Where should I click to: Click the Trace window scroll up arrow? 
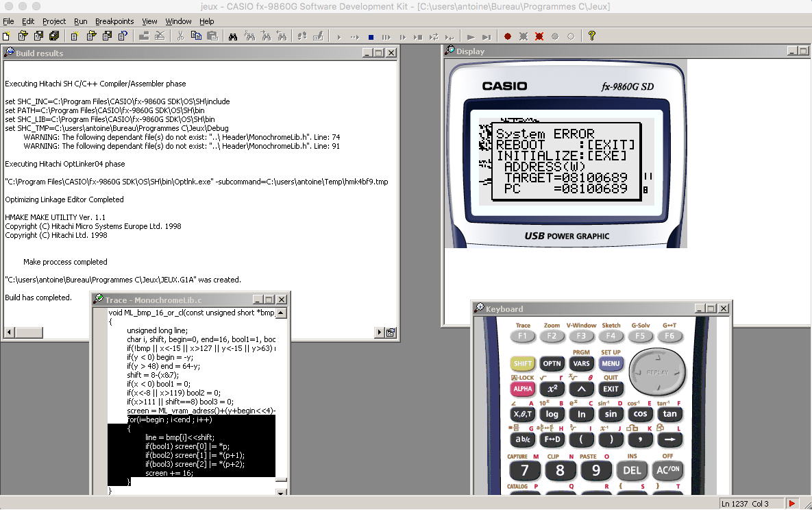pos(281,313)
